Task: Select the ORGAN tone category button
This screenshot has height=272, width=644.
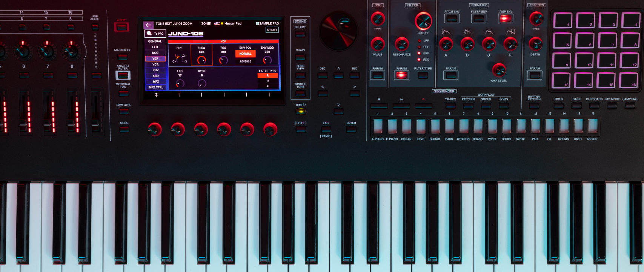Action: pyautogui.click(x=406, y=126)
